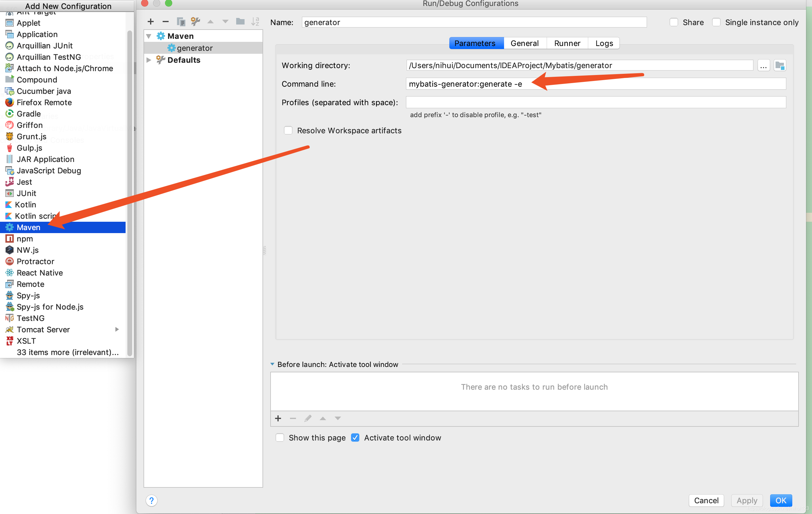Select the General tab
Screen dimensions: 812x514
coord(523,43)
